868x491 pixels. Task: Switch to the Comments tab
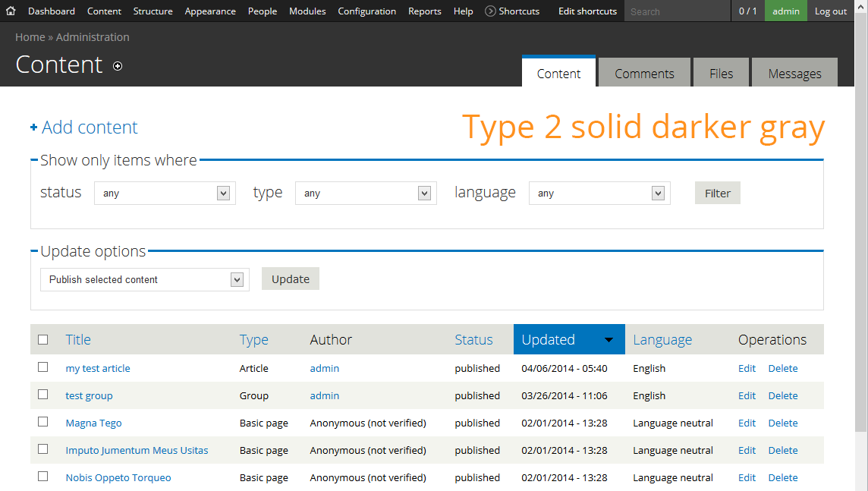point(644,74)
